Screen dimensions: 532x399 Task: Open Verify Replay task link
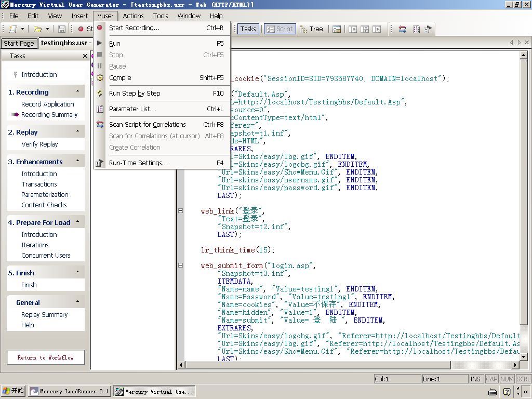click(39, 144)
